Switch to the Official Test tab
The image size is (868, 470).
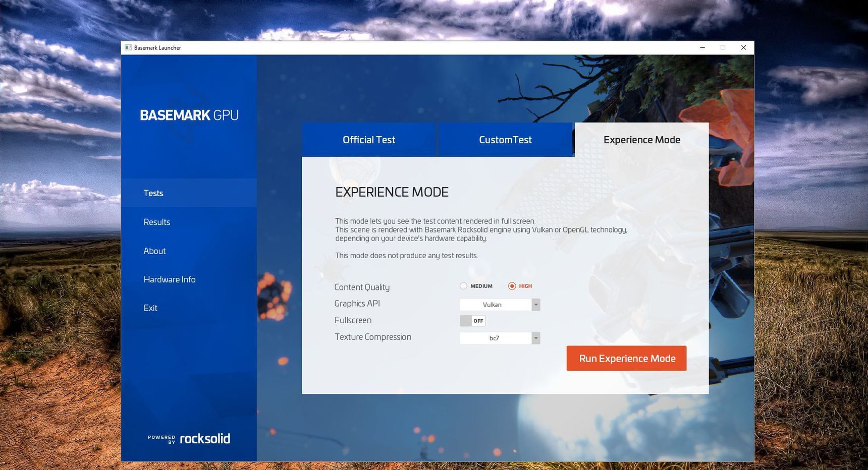pyautogui.click(x=369, y=140)
